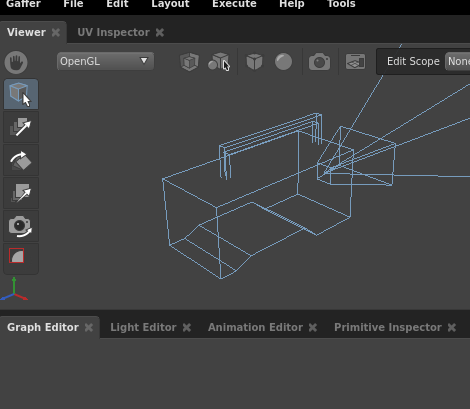
Task: Close the Animation Editor tab
Action: click(313, 328)
